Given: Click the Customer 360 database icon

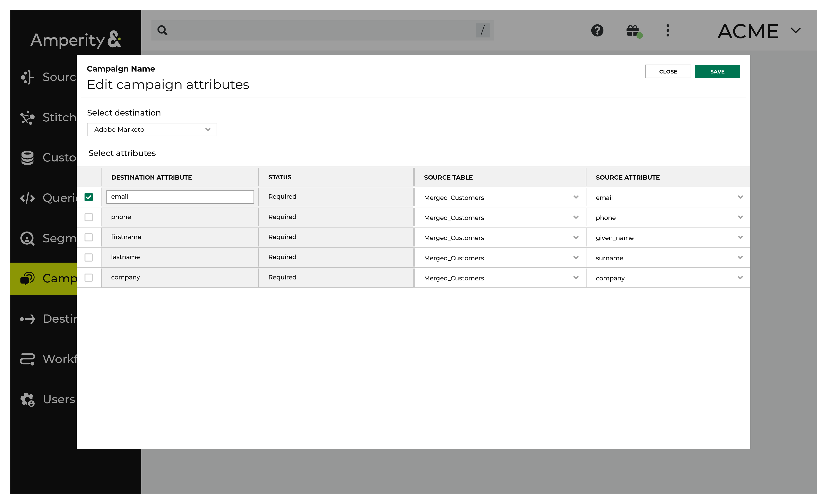Looking at the screenshot, I should tap(27, 158).
